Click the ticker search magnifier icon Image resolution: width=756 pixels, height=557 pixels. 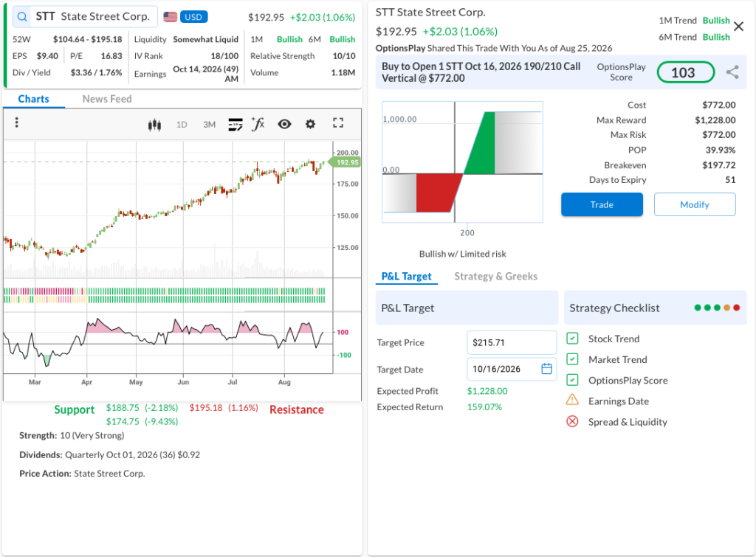(x=22, y=17)
